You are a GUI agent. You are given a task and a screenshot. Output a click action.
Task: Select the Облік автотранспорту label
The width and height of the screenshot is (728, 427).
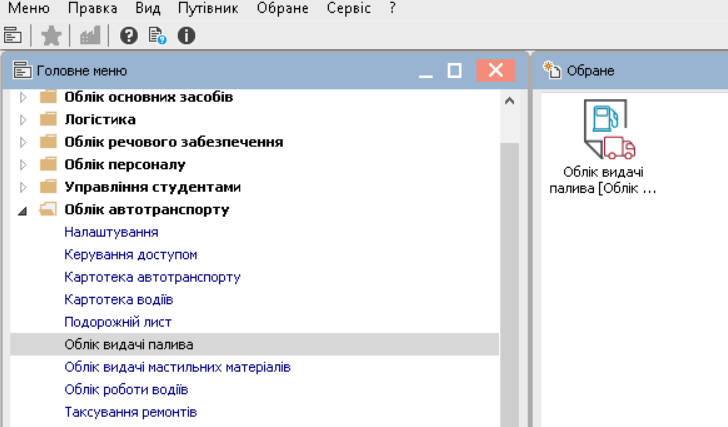[147, 210]
